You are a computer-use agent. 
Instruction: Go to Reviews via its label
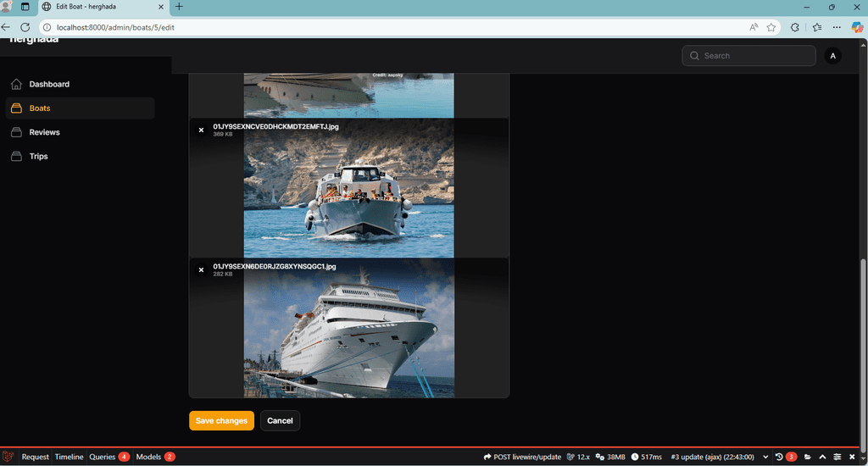44,132
